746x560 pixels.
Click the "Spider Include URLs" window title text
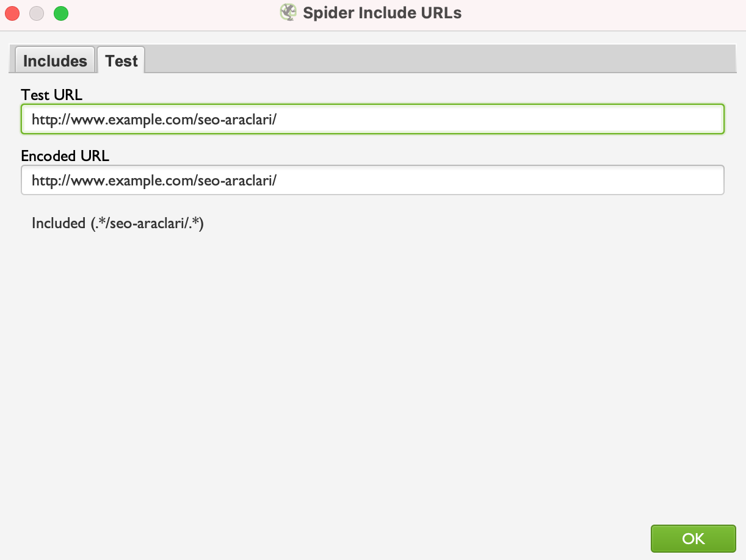(382, 13)
